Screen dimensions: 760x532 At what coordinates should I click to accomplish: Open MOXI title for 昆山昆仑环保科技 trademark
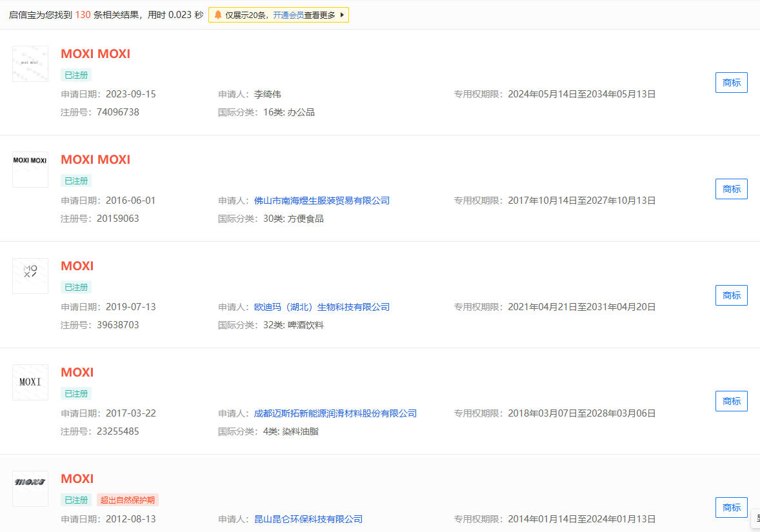[x=77, y=479]
